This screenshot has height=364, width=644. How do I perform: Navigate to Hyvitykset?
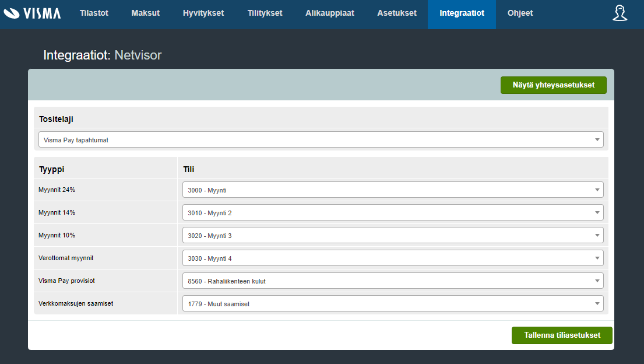click(203, 13)
